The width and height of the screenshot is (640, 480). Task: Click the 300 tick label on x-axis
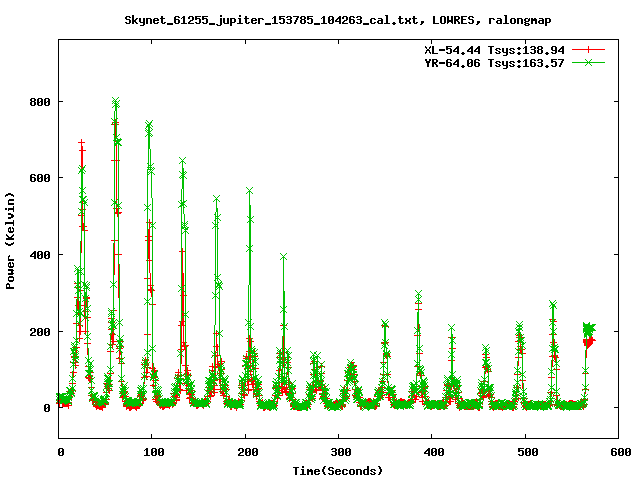pyautogui.click(x=341, y=452)
